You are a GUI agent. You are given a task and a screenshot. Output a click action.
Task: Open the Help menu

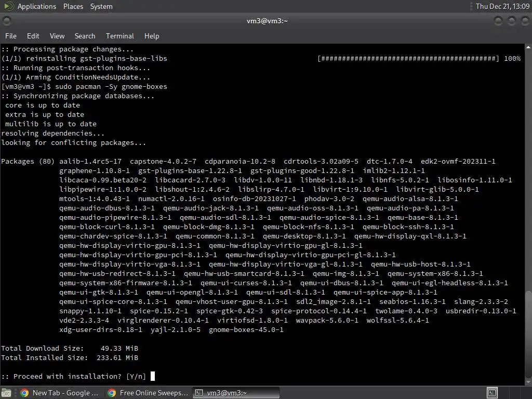click(152, 36)
